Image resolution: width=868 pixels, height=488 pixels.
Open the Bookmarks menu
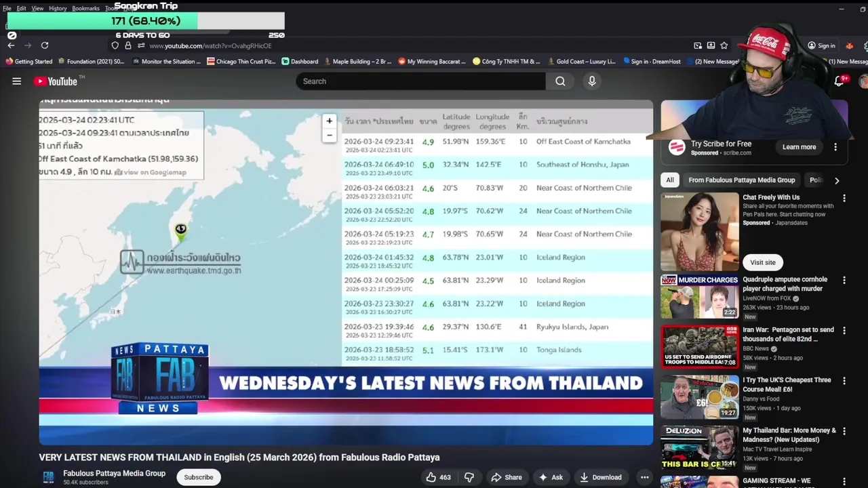tap(85, 8)
